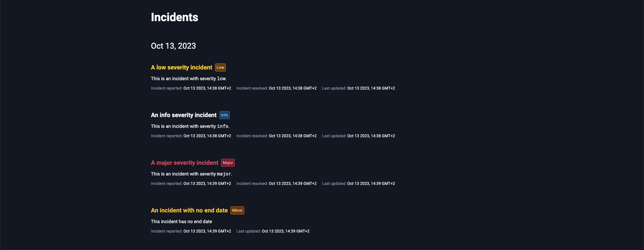The image size is (644, 250).
Task: Click the Incidents page heading
Action: (174, 17)
